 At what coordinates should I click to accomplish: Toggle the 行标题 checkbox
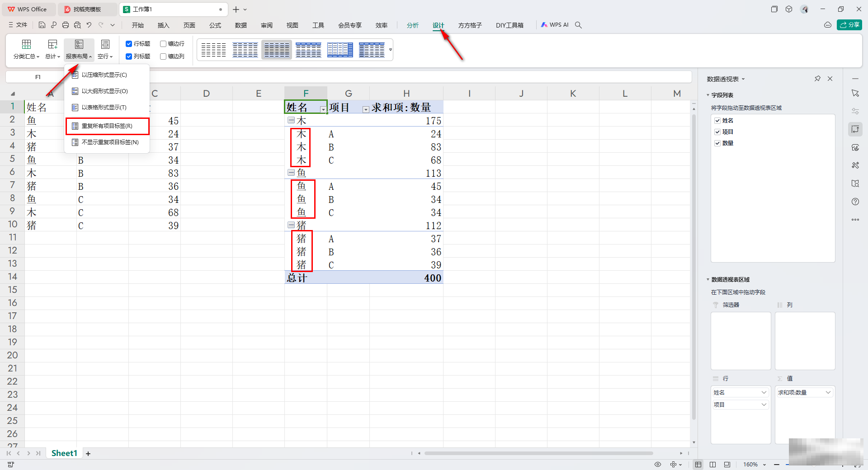129,44
